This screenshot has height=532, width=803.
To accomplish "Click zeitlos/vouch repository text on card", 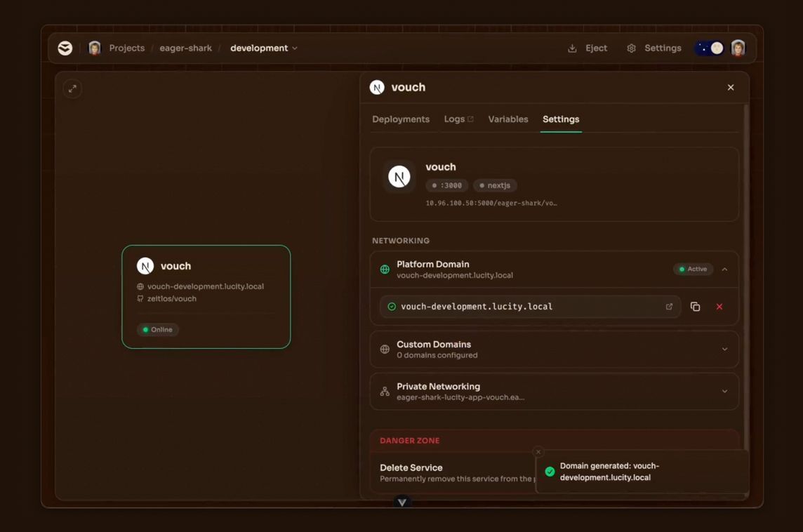I will tap(171, 298).
